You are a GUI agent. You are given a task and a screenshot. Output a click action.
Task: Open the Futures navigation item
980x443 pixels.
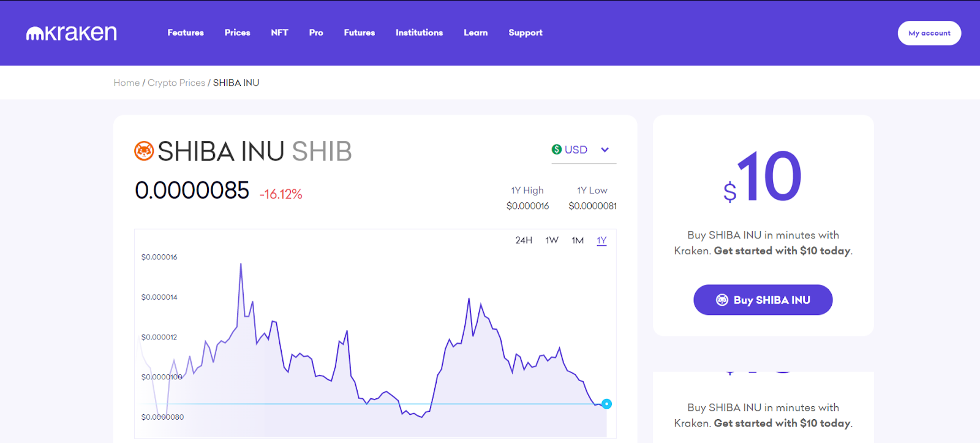pyautogui.click(x=359, y=32)
